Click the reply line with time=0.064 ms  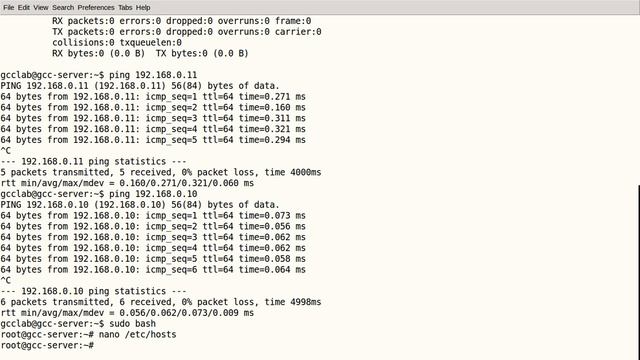[153, 270]
